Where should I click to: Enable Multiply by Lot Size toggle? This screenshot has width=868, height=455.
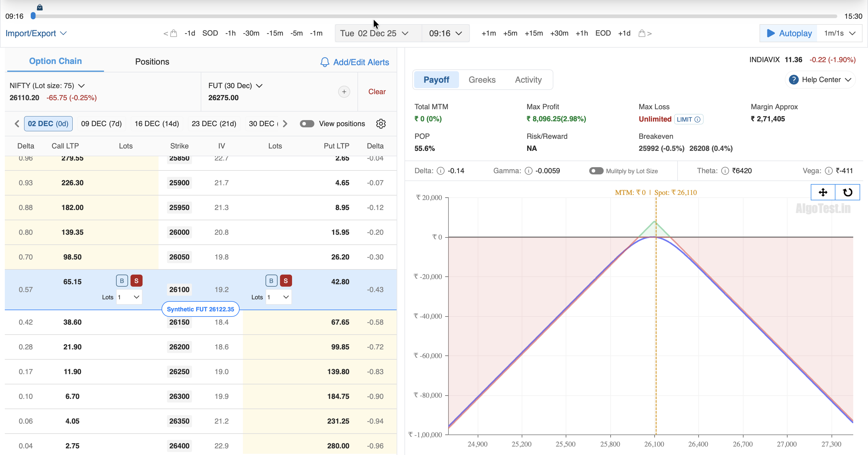click(x=596, y=171)
